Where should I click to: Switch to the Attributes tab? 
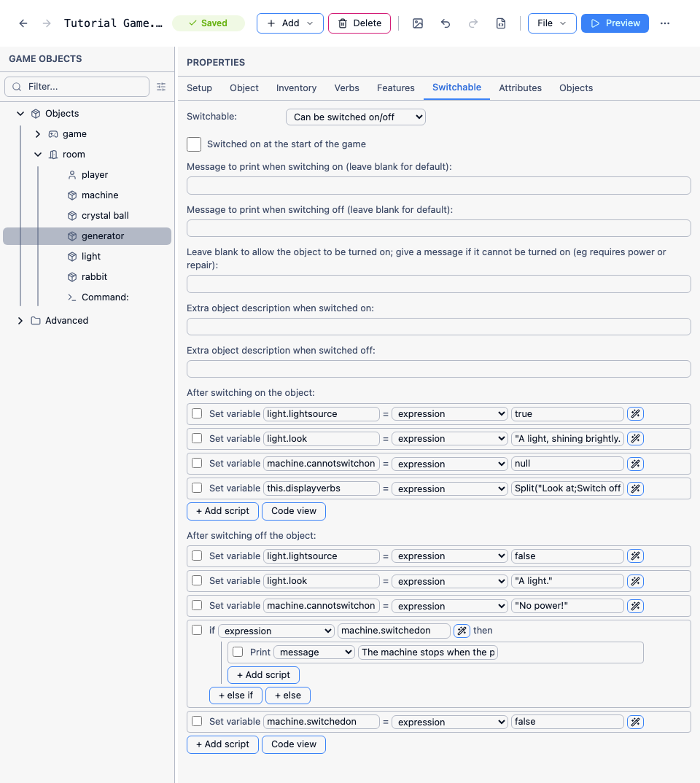[520, 88]
